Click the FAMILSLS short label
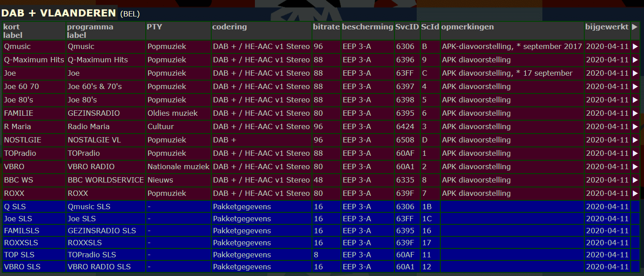The height and width of the screenshot is (276, 644). 22,231
